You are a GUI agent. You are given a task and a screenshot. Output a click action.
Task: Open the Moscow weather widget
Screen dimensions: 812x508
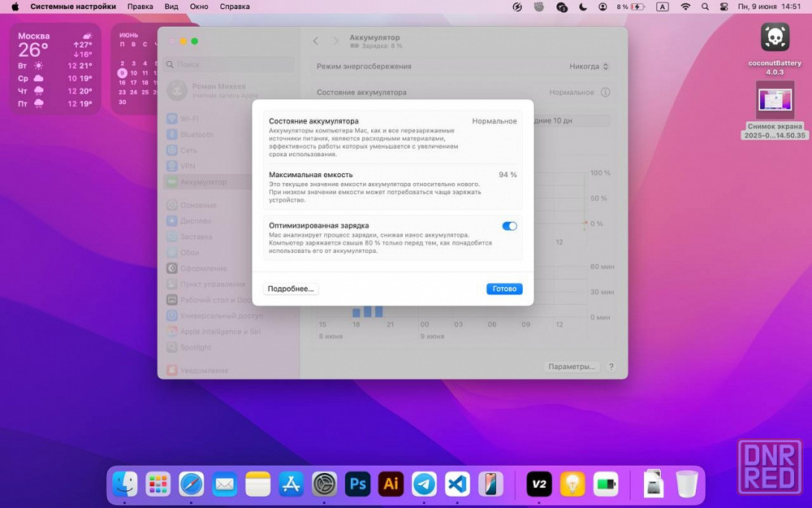pyautogui.click(x=55, y=69)
